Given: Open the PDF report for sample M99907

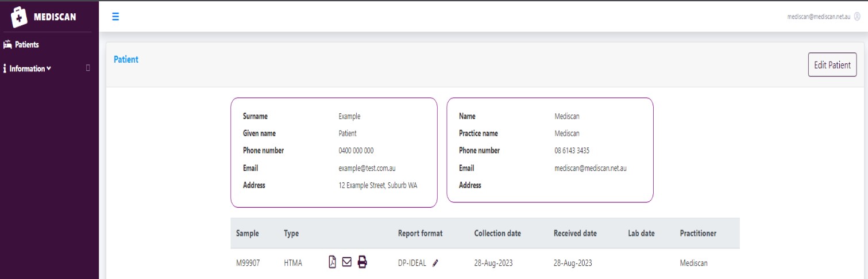Looking at the screenshot, I should click(x=332, y=262).
